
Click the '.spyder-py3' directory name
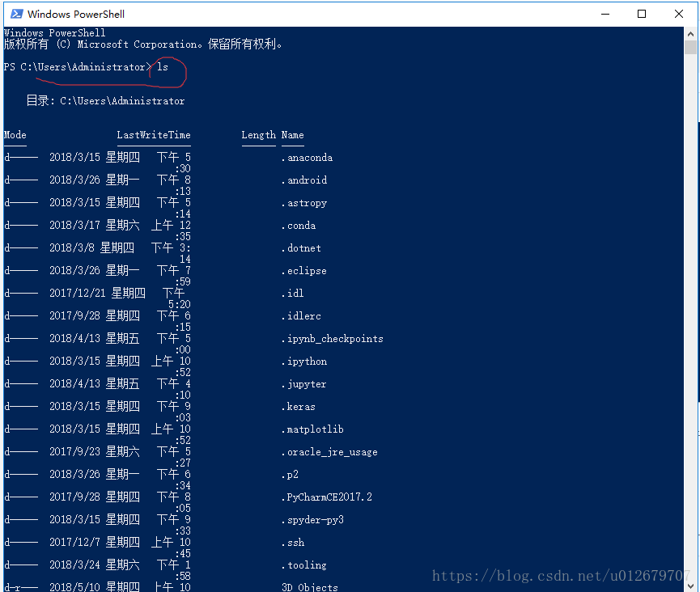tap(312, 520)
